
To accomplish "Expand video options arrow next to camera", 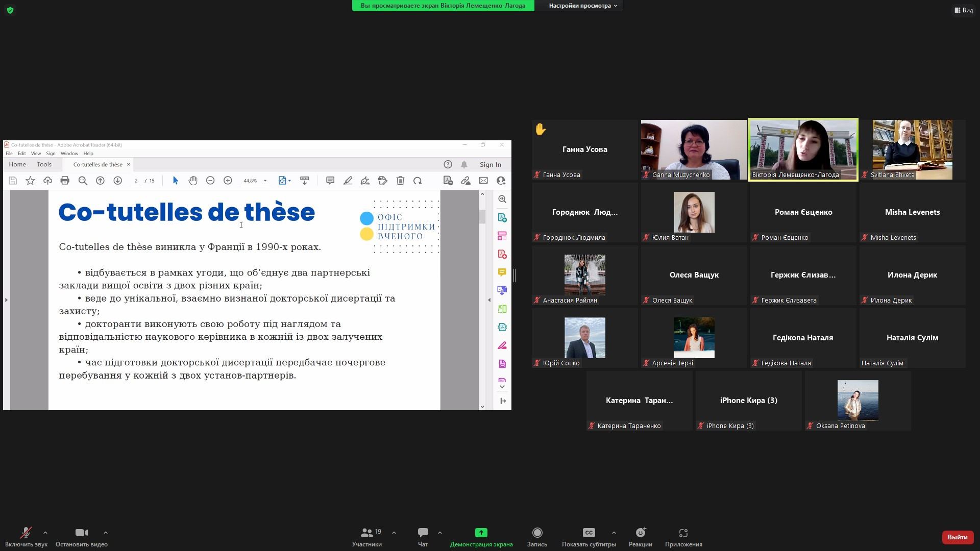I will pyautogui.click(x=105, y=533).
